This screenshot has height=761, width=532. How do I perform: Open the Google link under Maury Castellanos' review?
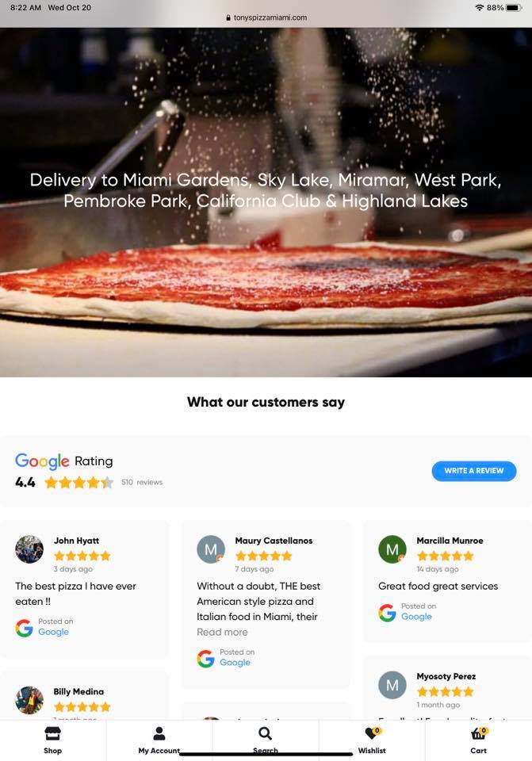pyautogui.click(x=235, y=663)
